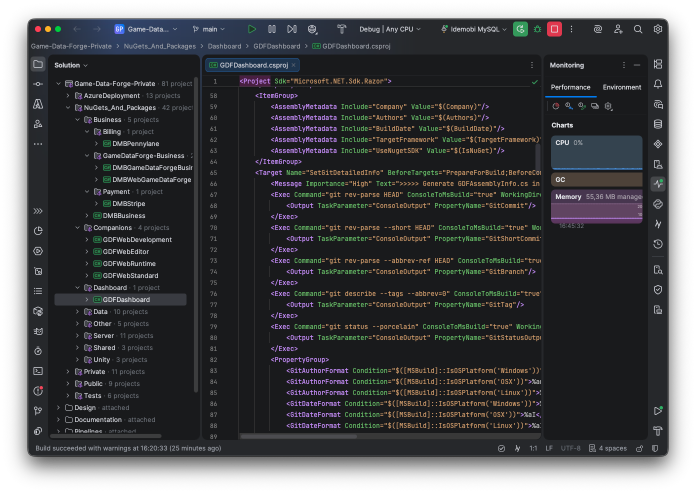This screenshot has height=493, width=696.
Task: Click the LF line separator in status bar
Action: point(549,449)
